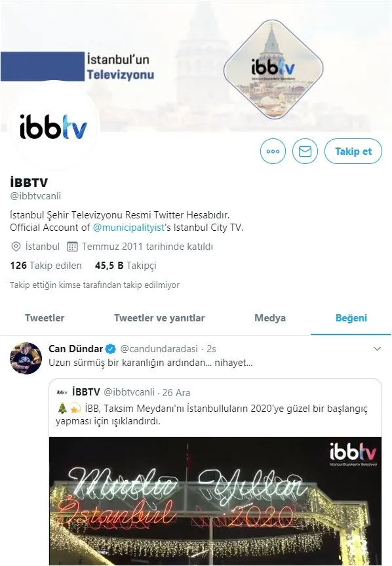Open the Mutlu Yıllar İstanbul 2020 video thumbnail

coord(215,501)
